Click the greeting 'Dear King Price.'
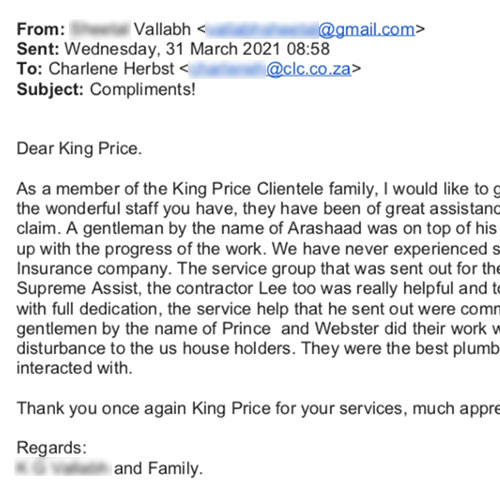The height and width of the screenshot is (500, 500). [x=79, y=149]
